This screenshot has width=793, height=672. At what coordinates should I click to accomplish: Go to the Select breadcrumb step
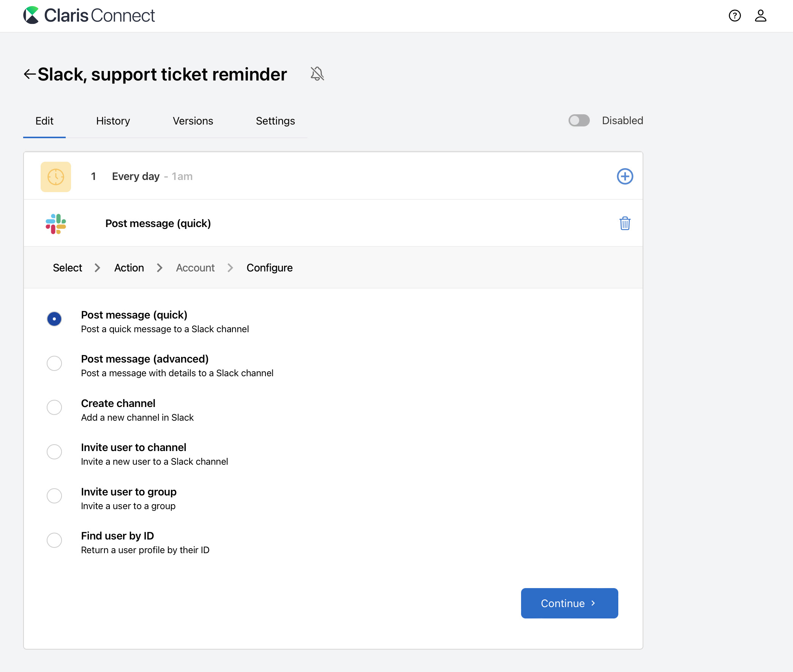[x=68, y=268]
